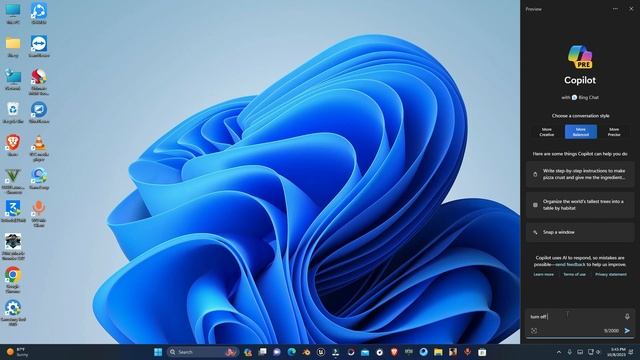Screen dimensions: 640x360
Task: Select the orange microphone desktop shortcut
Action: [x=39, y=213]
